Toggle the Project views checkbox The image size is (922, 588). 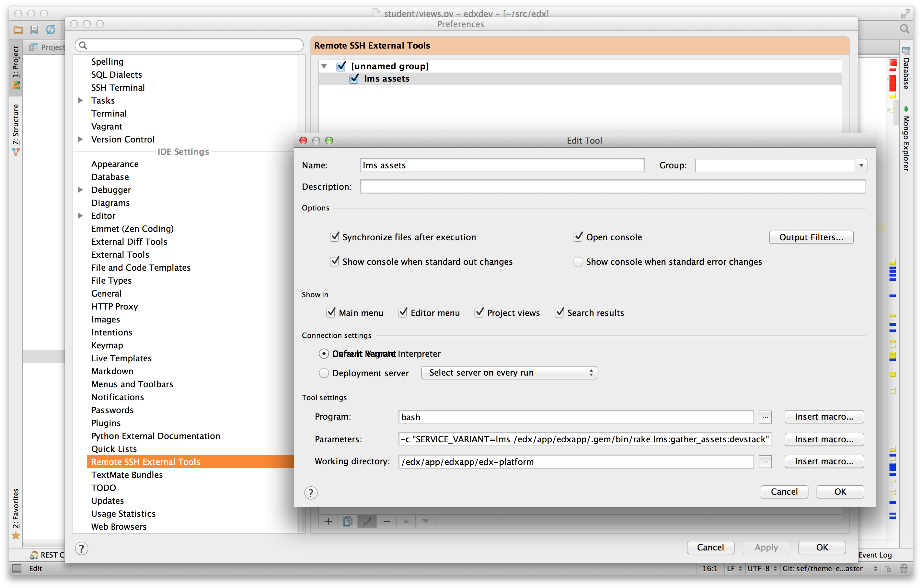click(x=479, y=313)
